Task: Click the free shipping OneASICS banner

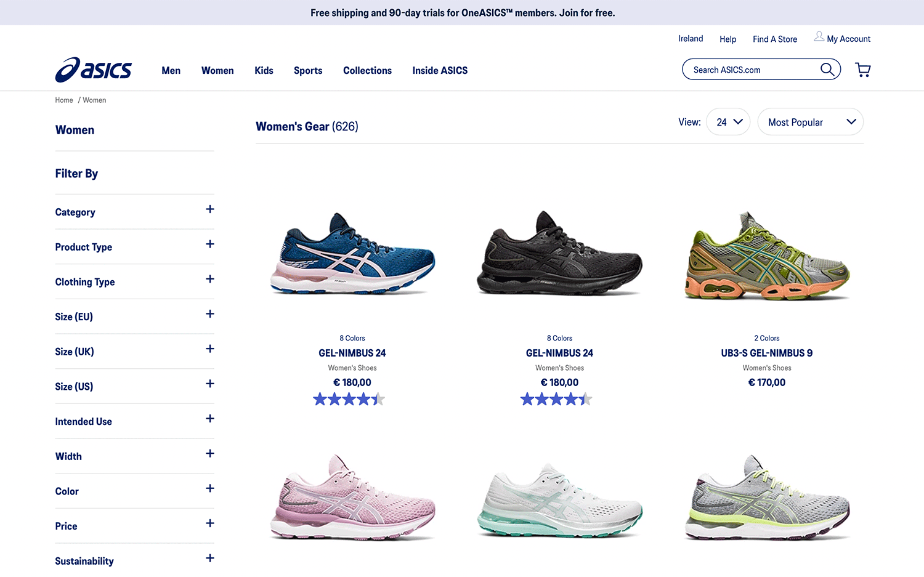Action: tap(462, 12)
